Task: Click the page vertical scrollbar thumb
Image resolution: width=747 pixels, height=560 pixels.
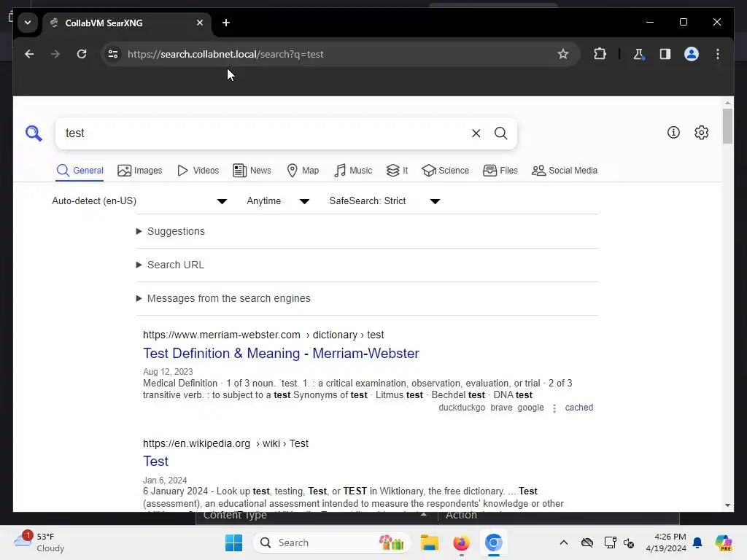Action: 727,126
